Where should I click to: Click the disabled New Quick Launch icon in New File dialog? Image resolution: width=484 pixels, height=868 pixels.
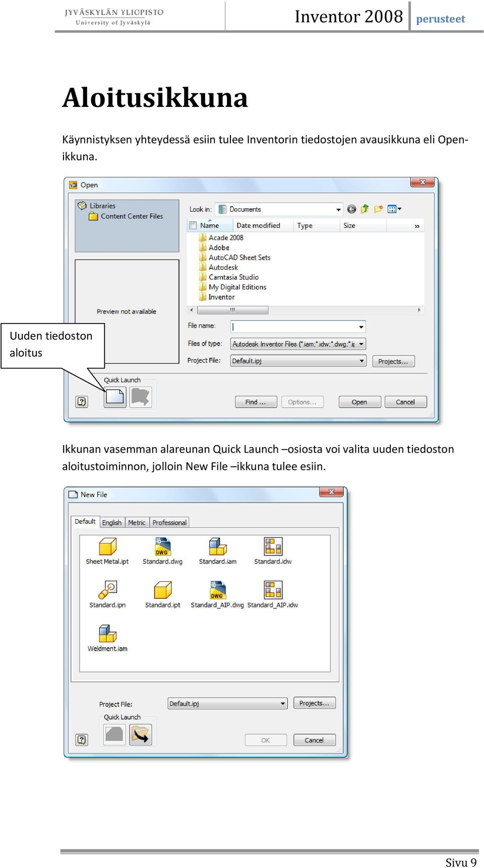click(114, 735)
